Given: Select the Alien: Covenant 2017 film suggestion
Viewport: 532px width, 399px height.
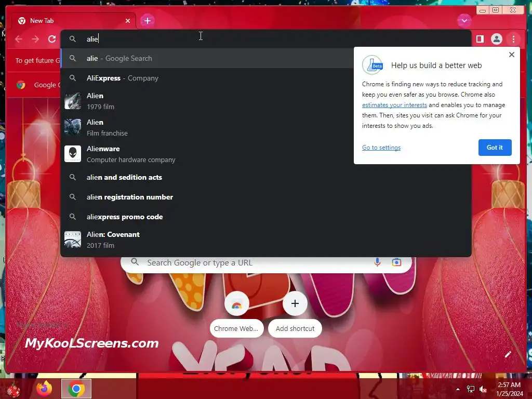Looking at the screenshot, I should tap(265, 240).
